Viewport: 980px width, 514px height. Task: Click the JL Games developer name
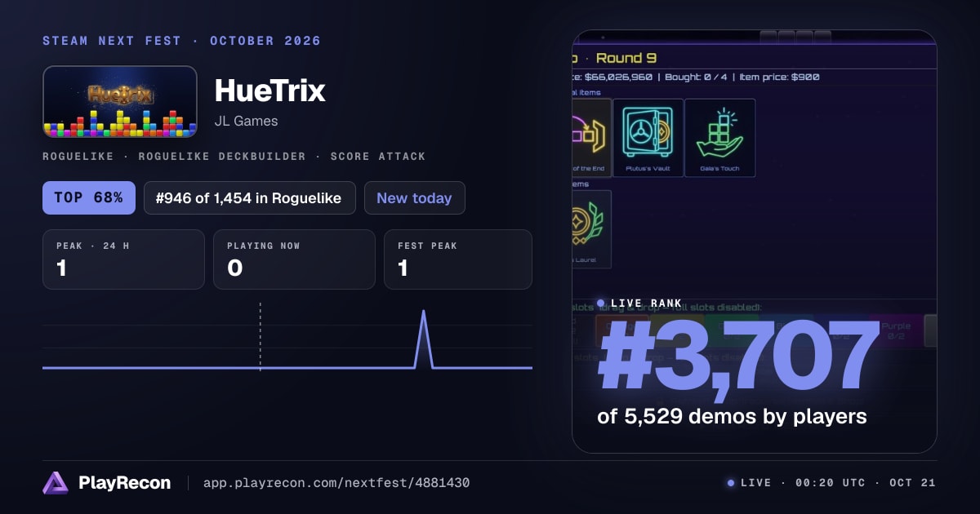click(246, 121)
